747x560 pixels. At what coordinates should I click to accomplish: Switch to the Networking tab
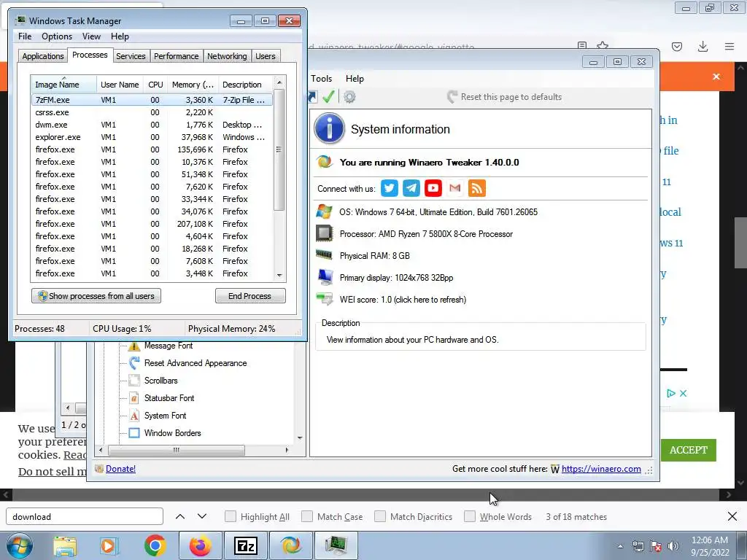(227, 56)
